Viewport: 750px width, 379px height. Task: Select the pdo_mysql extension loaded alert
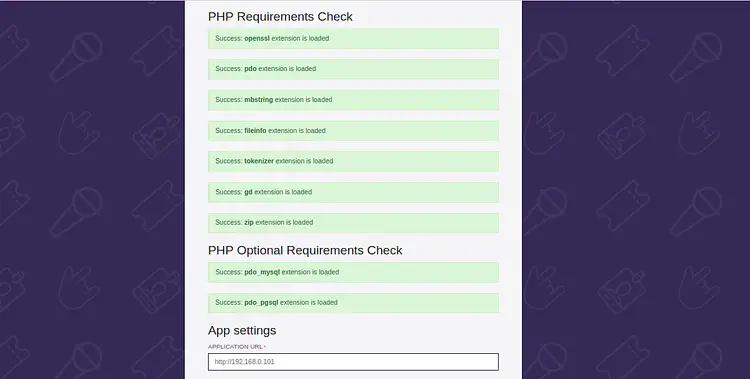coord(353,272)
